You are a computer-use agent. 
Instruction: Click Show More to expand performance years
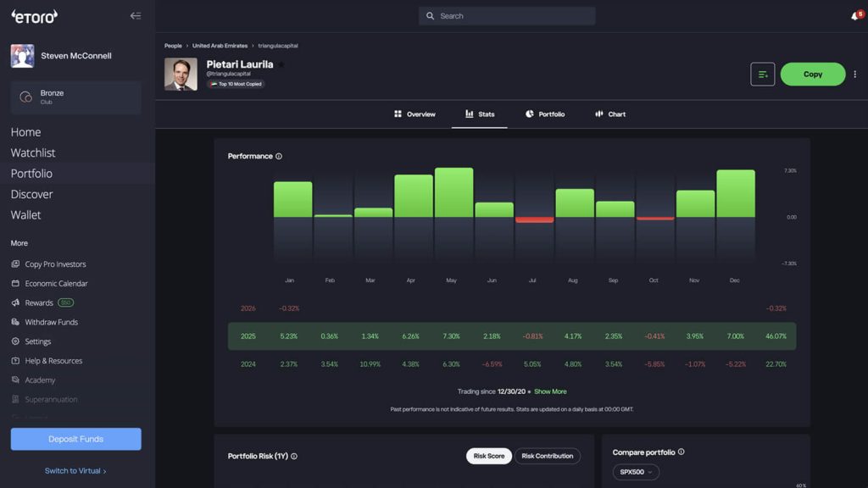coord(550,391)
